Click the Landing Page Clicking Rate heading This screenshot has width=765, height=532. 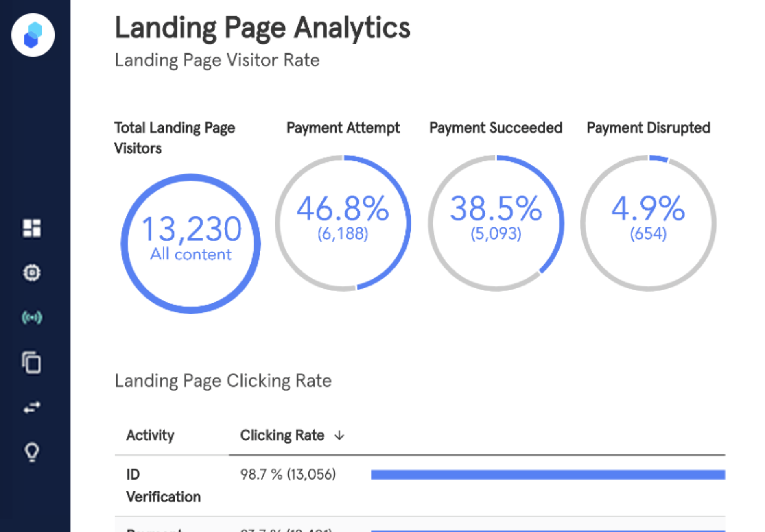point(223,381)
